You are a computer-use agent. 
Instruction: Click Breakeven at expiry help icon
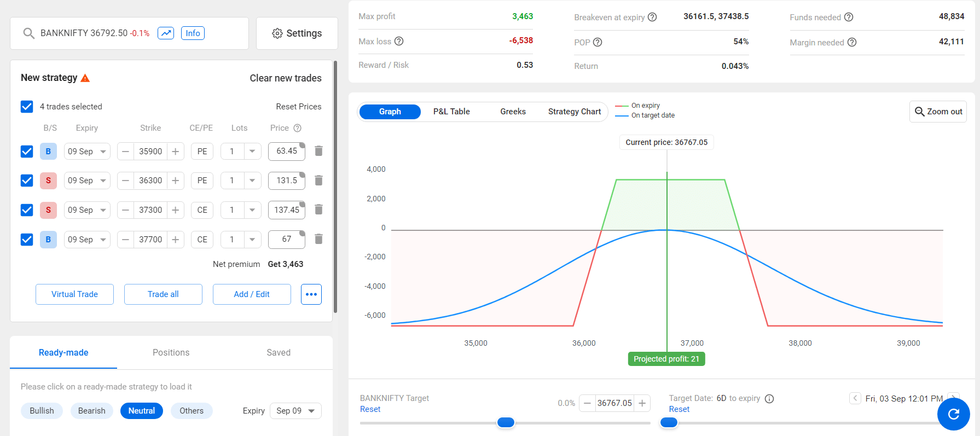pos(652,17)
